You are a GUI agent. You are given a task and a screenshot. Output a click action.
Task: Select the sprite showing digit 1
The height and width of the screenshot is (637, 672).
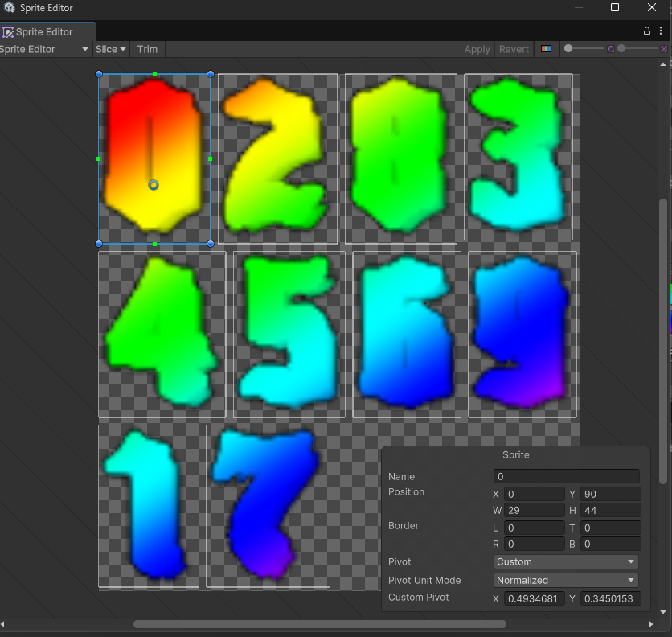[x=149, y=506]
